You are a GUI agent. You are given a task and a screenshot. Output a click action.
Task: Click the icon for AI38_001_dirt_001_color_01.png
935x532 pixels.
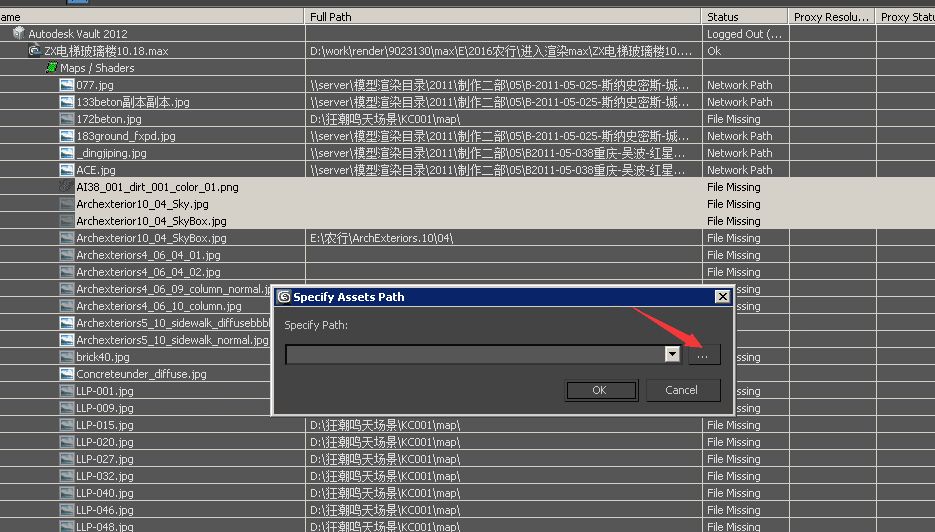(67, 187)
